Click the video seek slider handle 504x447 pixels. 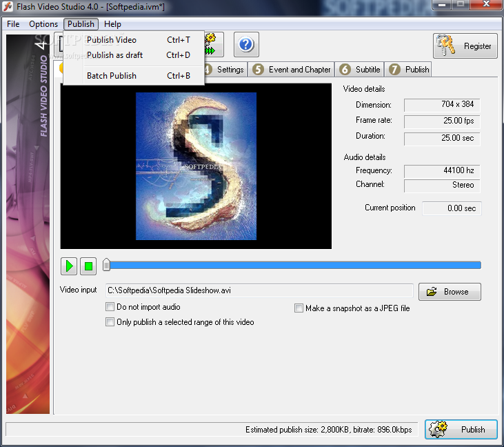106,266
